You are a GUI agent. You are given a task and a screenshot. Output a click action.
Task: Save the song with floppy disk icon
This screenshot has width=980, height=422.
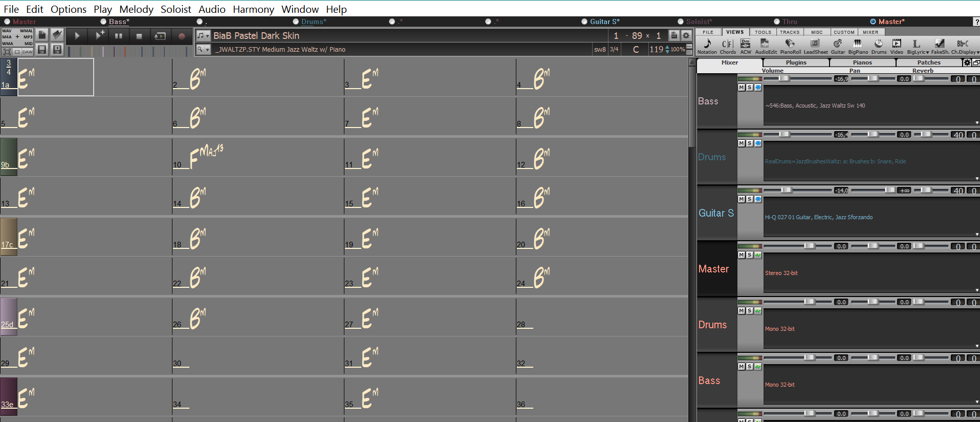(42, 49)
